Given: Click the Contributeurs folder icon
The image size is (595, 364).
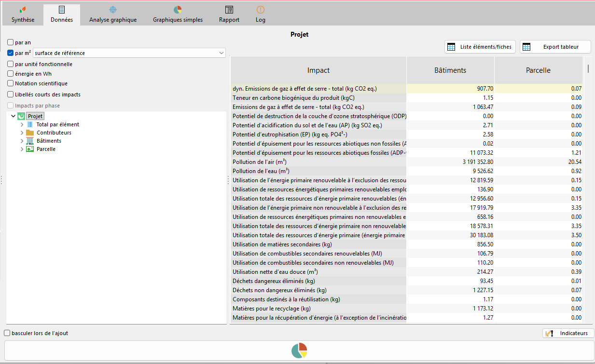Looking at the screenshot, I should coord(30,133).
